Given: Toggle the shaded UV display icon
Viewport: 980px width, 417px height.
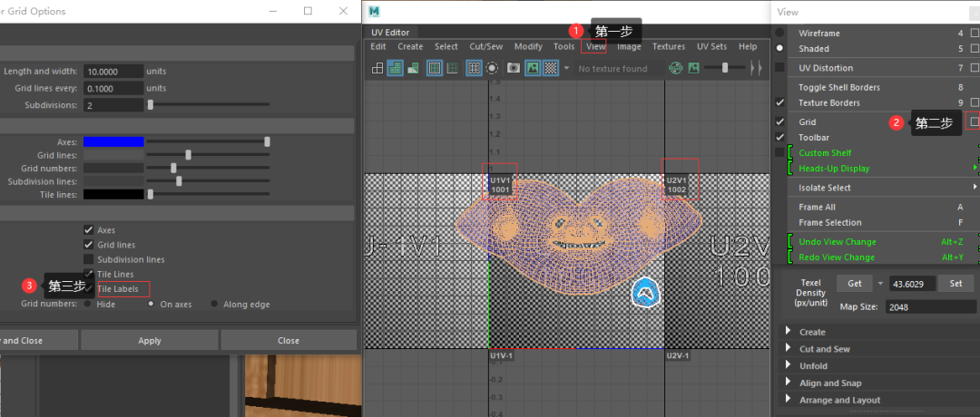Looking at the screenshot, I should click(x=396, y=68).
